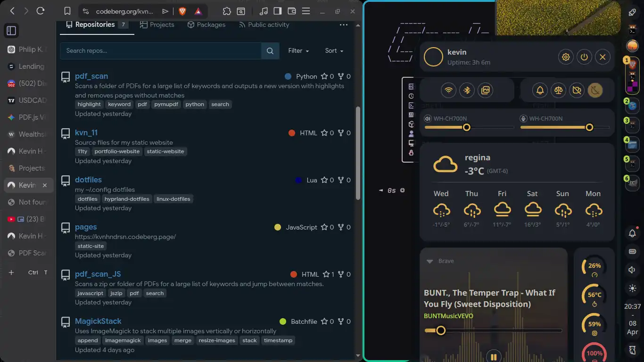
Task: Click the Brave Rewards triangle icon
Action: [198, 11]
